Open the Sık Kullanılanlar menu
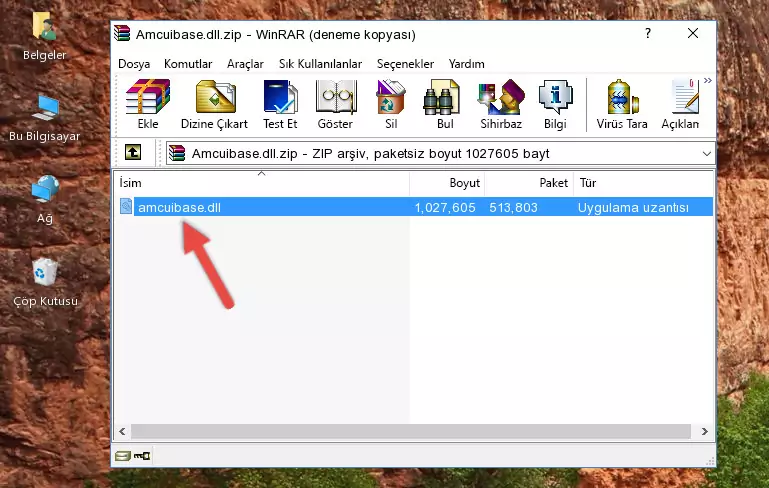Image resolution: width=769 pixels, height=488 pixels. tap(320, 64)
